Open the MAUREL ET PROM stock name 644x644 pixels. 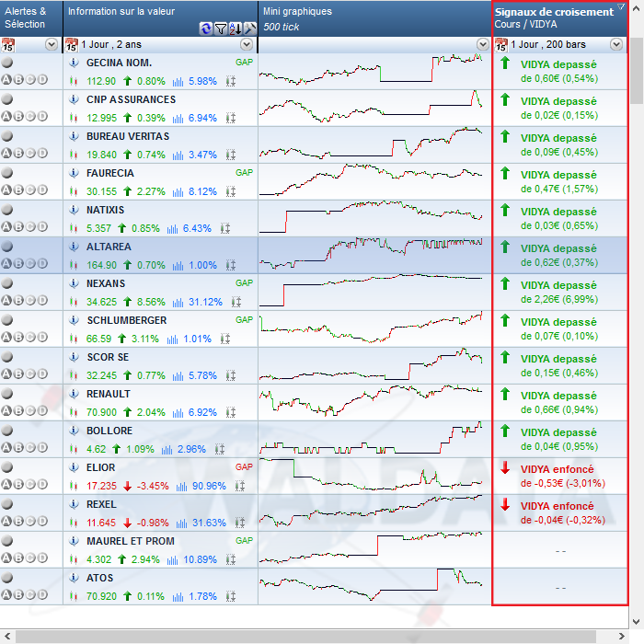pos(131,541)
